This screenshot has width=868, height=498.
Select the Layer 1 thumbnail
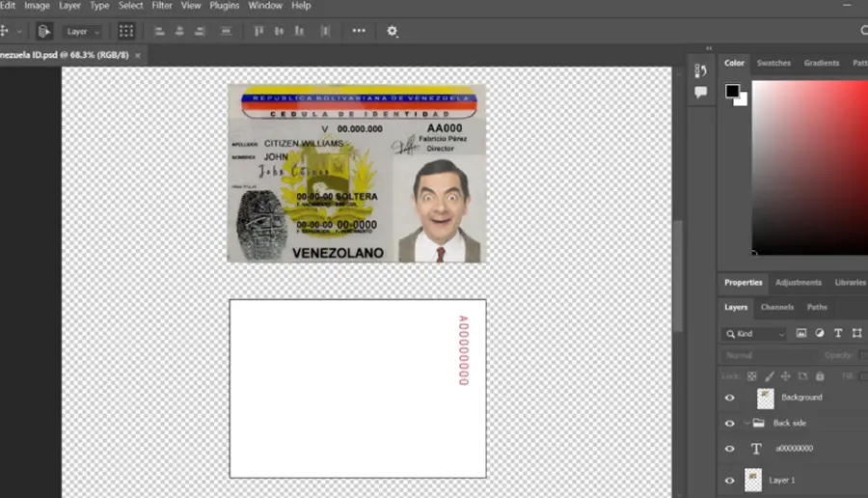pyautogui.click(x=753, y=481)
